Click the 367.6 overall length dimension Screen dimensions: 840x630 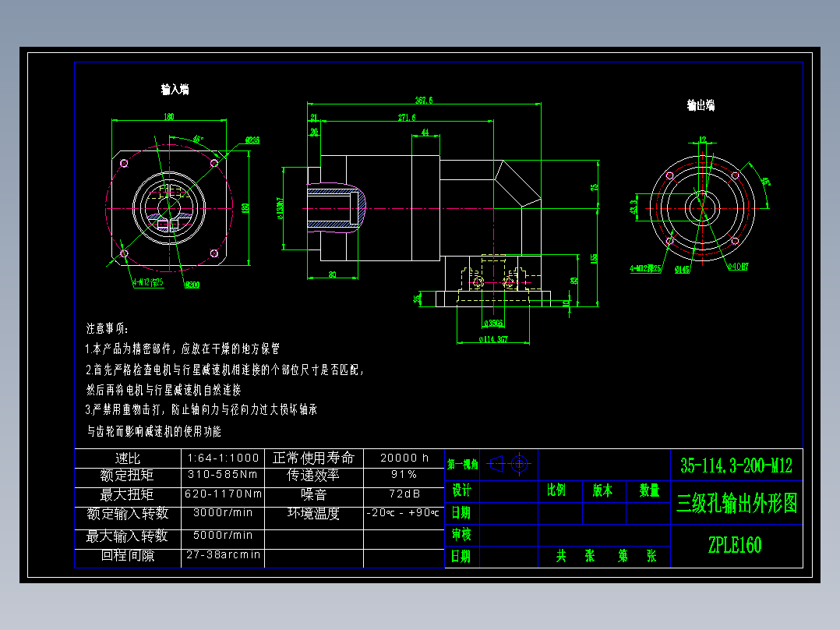425,98
